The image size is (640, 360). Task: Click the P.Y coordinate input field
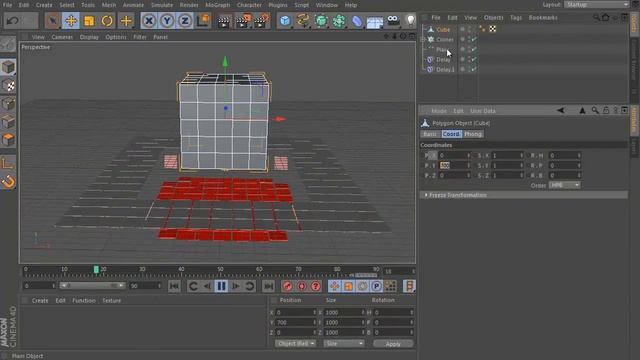pyautogui.click(x=454, y=165)
